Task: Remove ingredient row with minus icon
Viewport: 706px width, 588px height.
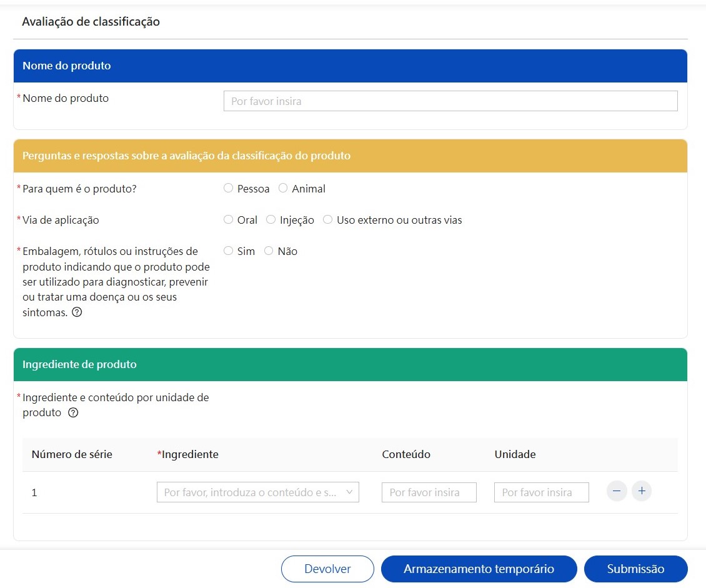Action: [616, 492]
